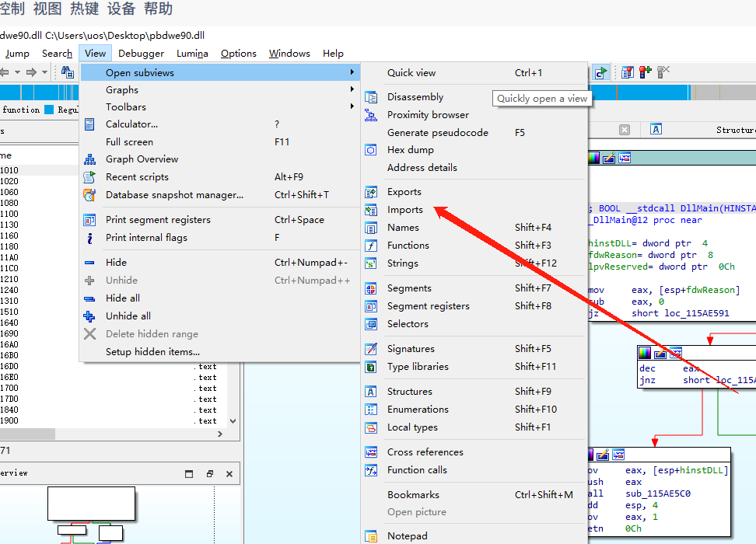Float the Graph overview panel
This screenshot has height=544, width=756.
[209, 473]
